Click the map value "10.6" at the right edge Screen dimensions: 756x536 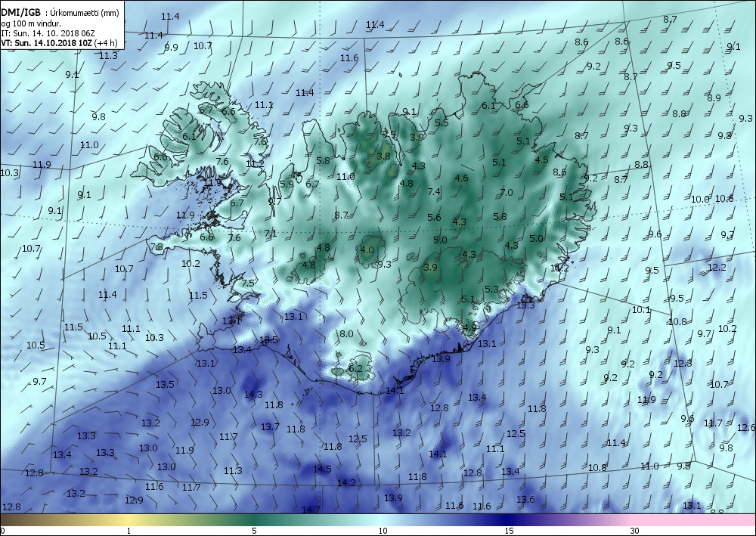click(x=724, y=199)
